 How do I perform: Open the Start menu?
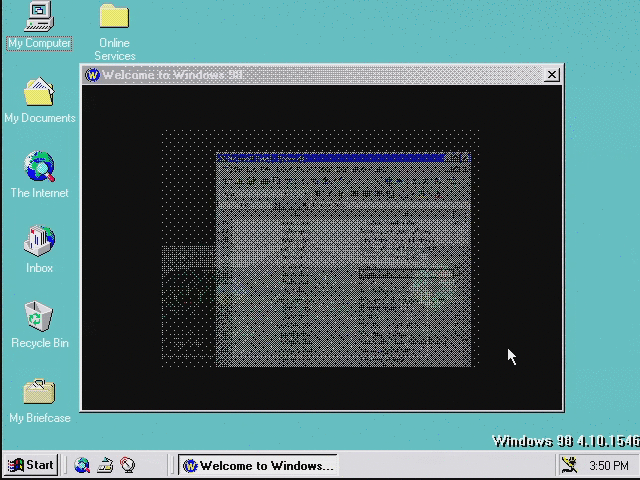pyautogui.click(x=31, y=465)
